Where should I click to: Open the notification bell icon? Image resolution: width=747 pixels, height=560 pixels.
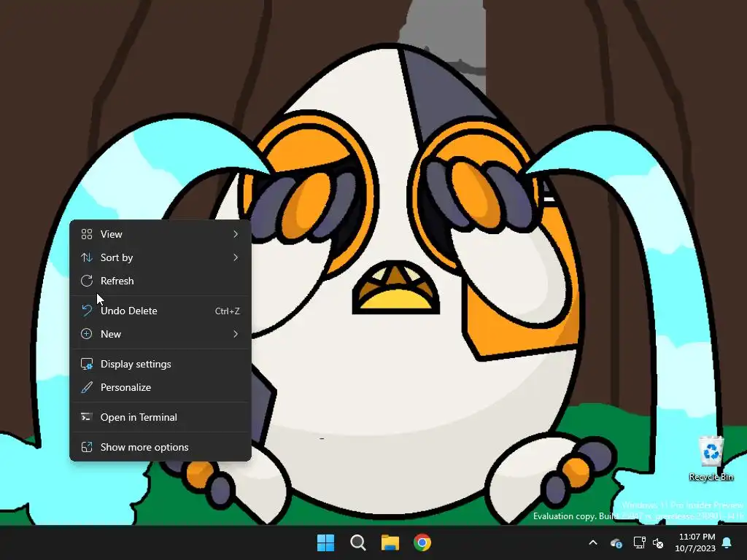[727, 542]
